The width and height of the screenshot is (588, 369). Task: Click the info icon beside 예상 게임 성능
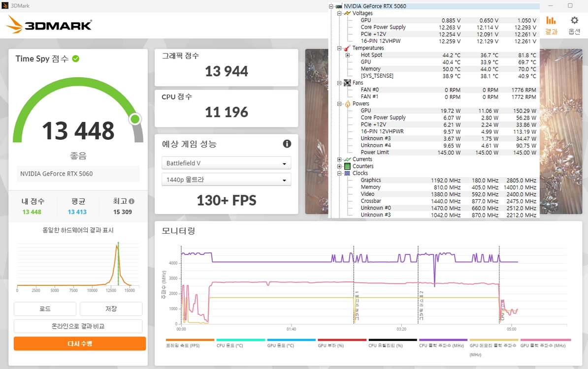pyautogui.click(x=287, y=144)
